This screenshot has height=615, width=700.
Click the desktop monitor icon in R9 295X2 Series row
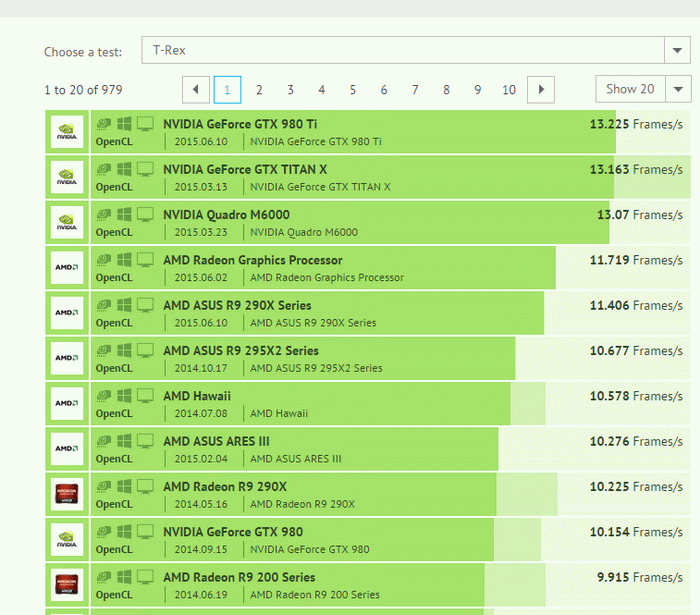(145, 351)
